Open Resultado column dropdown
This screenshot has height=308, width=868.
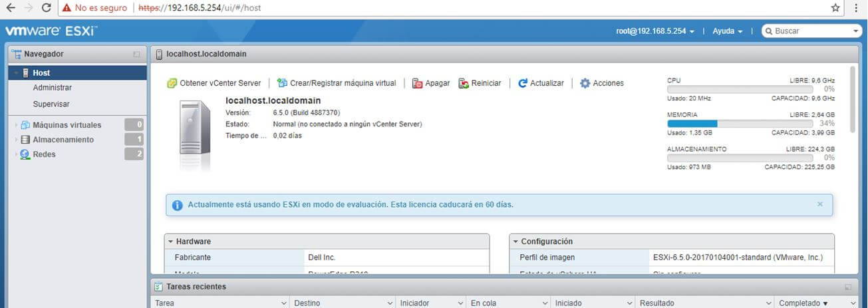point(769,303)
